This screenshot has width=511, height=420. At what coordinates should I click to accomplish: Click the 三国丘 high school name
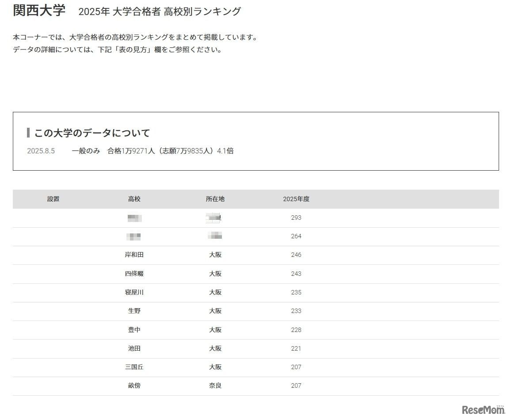pos(134,367)
